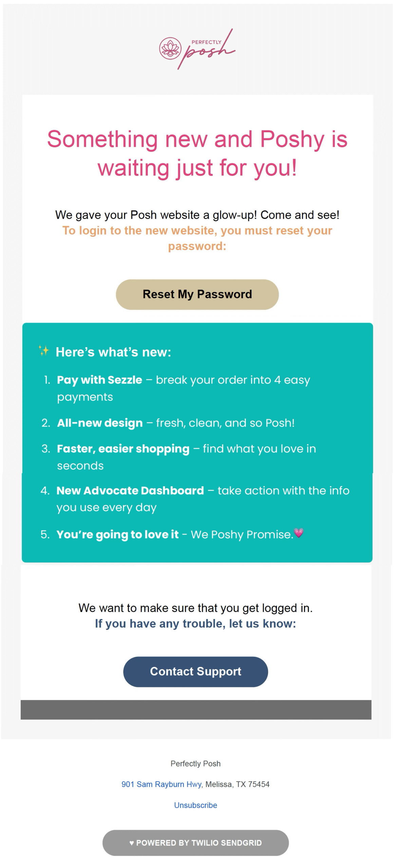Screen dimensions: 397x868
Task: Click the Perfectly Posh lotus flower icon
Action: (170, 48)
